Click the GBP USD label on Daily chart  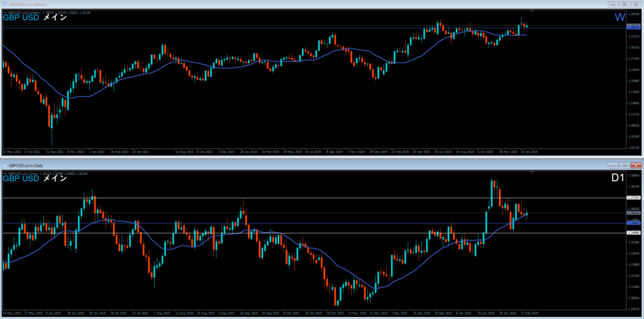tap(21, 179)
